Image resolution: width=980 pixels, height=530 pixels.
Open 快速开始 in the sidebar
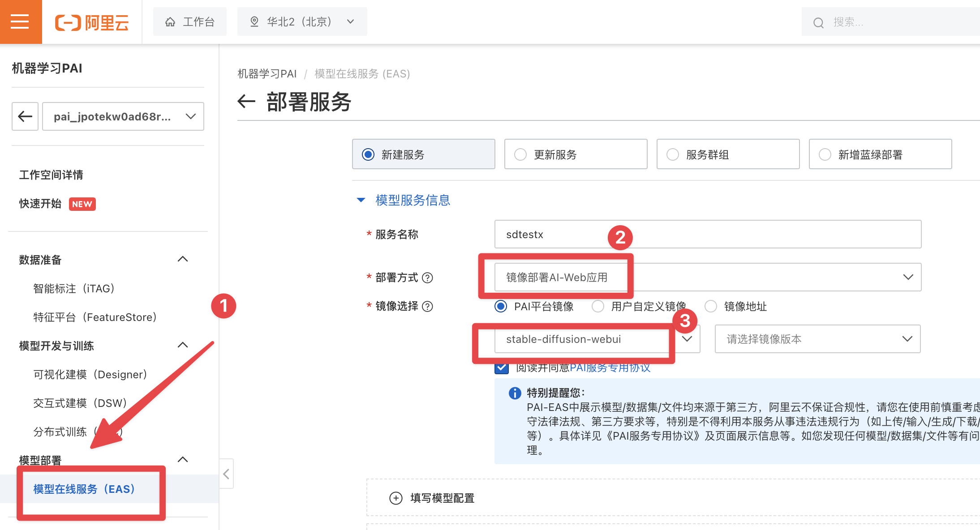point(40,204)
